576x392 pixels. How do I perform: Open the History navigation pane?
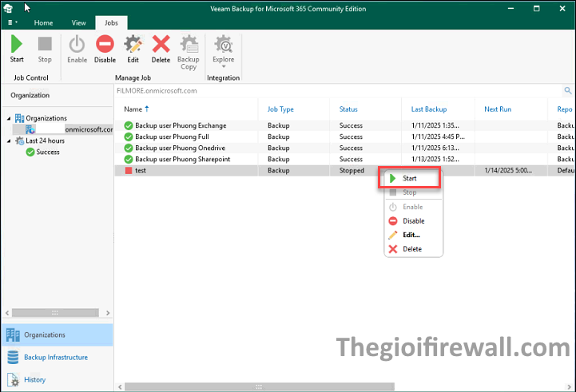58,379
